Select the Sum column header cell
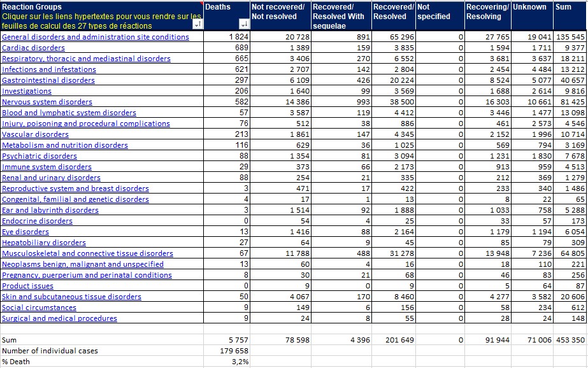This screenshot has height=368, width=588. (x=570, y=16)
